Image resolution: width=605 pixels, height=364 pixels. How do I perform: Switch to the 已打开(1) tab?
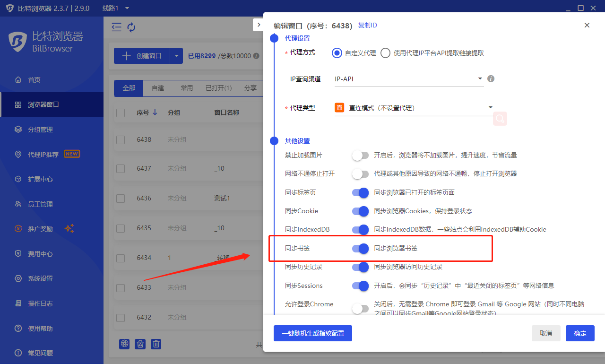[218, 88]
